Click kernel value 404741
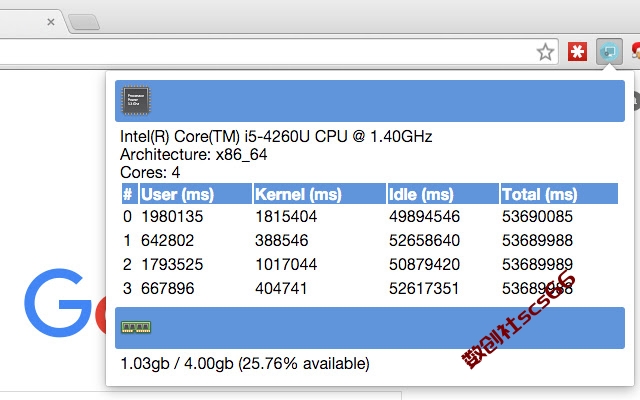640x400 pixels. [x=281, y=289]
